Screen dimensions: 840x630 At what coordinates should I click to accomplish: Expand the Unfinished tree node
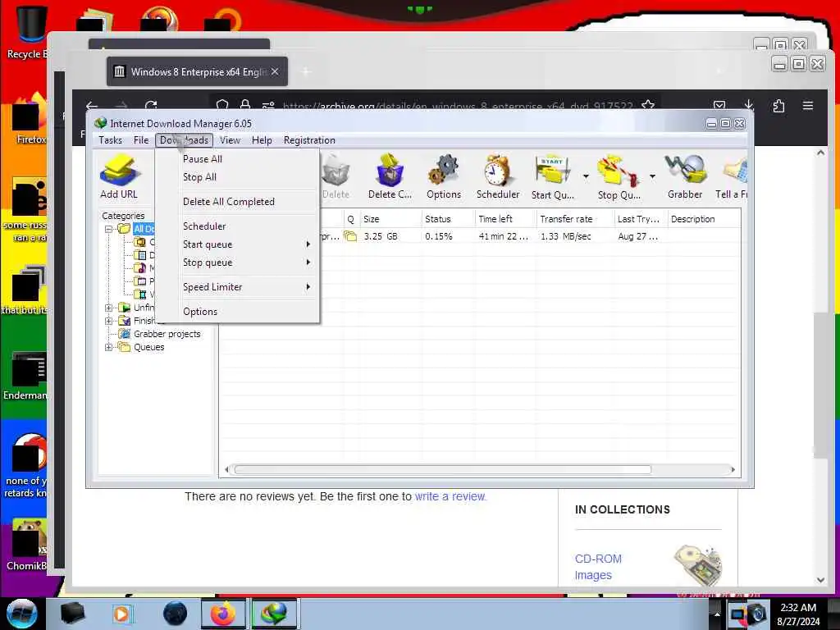tap(109, 308)
